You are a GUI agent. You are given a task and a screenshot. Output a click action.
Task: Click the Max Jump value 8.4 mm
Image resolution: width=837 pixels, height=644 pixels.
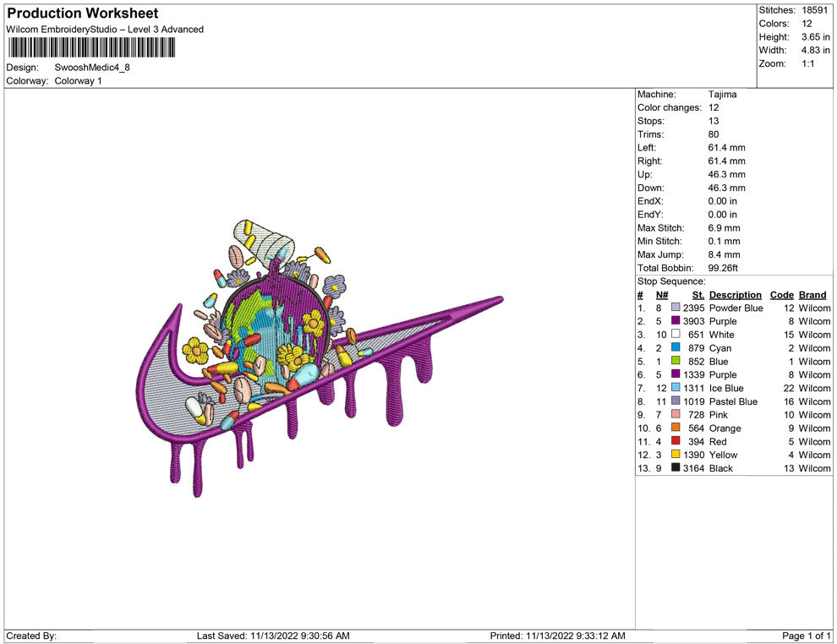pos(724,254)
